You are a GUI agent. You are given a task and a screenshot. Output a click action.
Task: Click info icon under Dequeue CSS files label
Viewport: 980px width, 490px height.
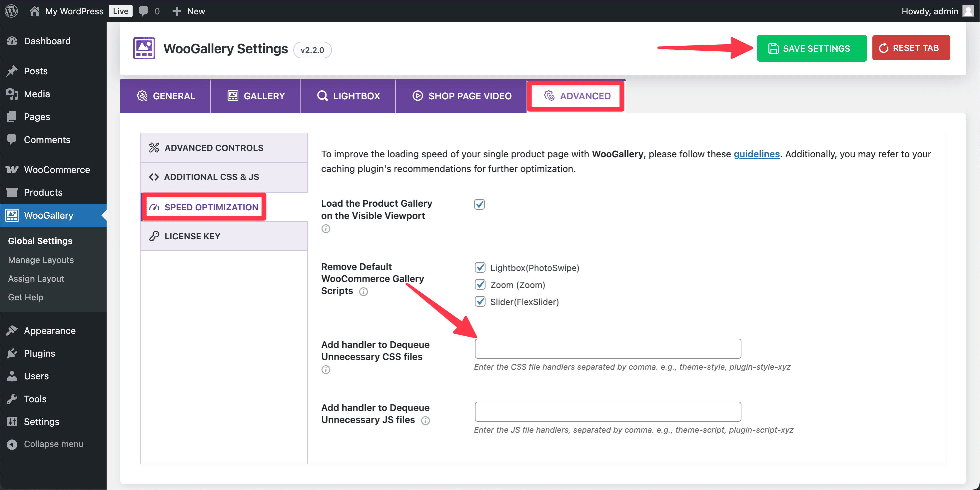point(326,369)
